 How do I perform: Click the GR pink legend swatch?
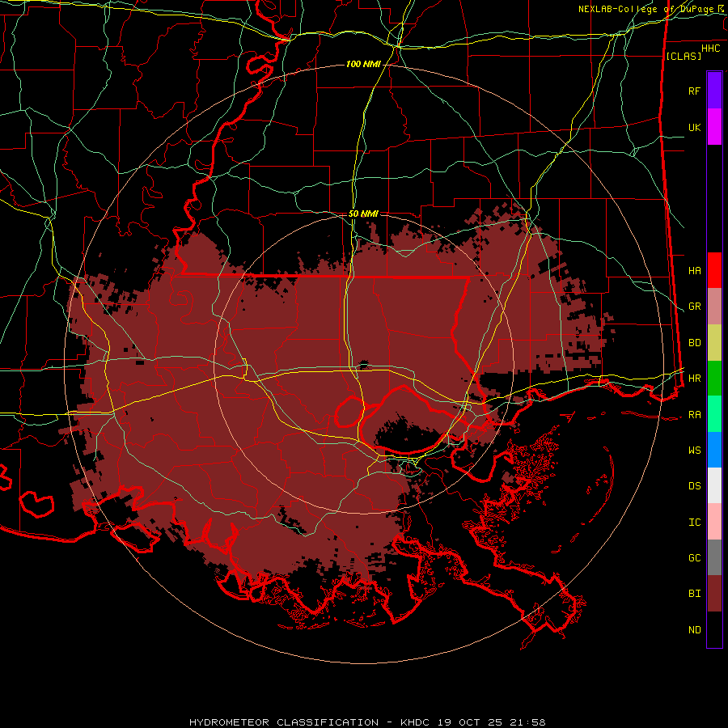tap(714, 307)
